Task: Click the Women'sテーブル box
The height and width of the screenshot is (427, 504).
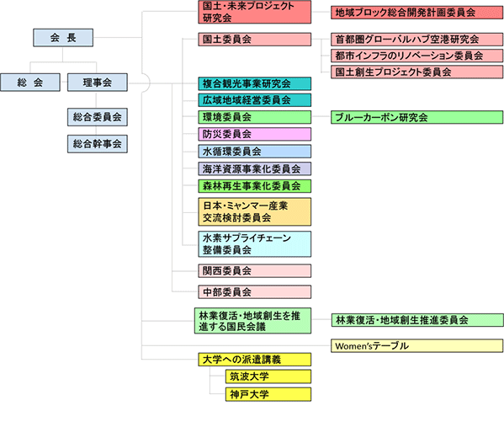Action: (x=416, y=346)
